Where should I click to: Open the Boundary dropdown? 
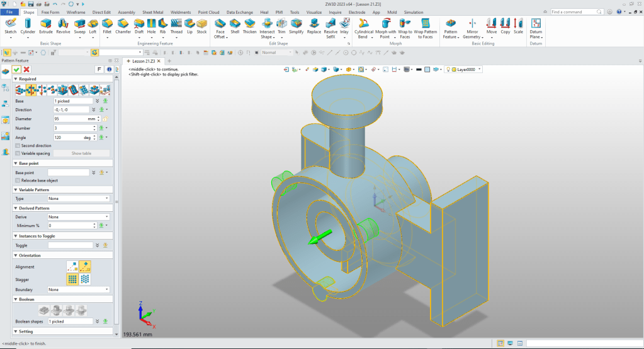pos(79,289)
